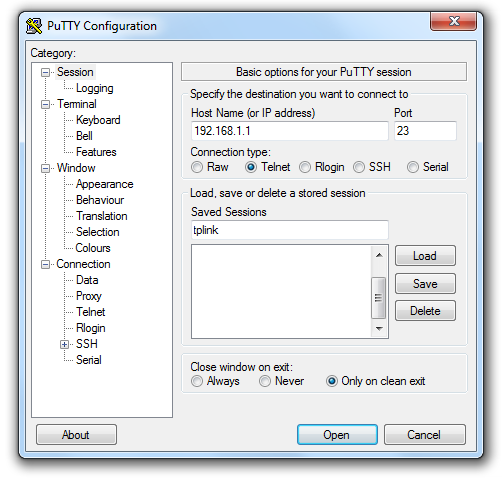Open the Behaviour settings category

pyautogui.click(x=100, y=200)
